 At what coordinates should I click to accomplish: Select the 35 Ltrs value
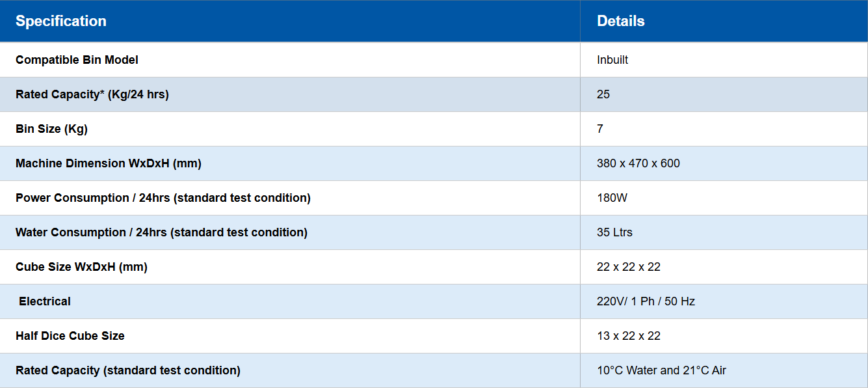614,232
